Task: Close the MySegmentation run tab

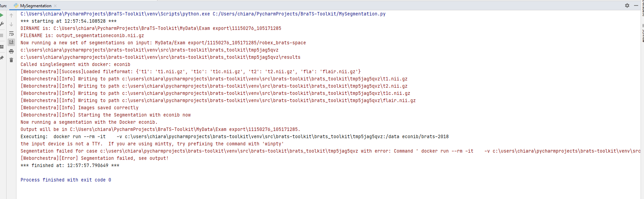Action: click(55, 5)
